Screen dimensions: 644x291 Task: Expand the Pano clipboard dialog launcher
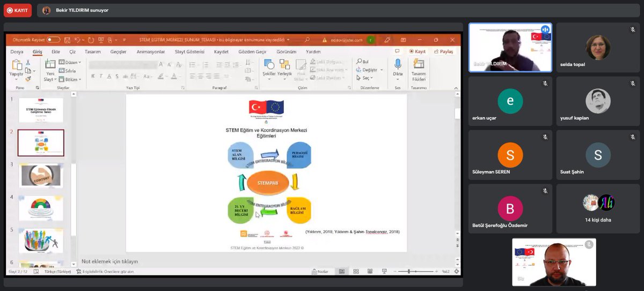point(37,87)
